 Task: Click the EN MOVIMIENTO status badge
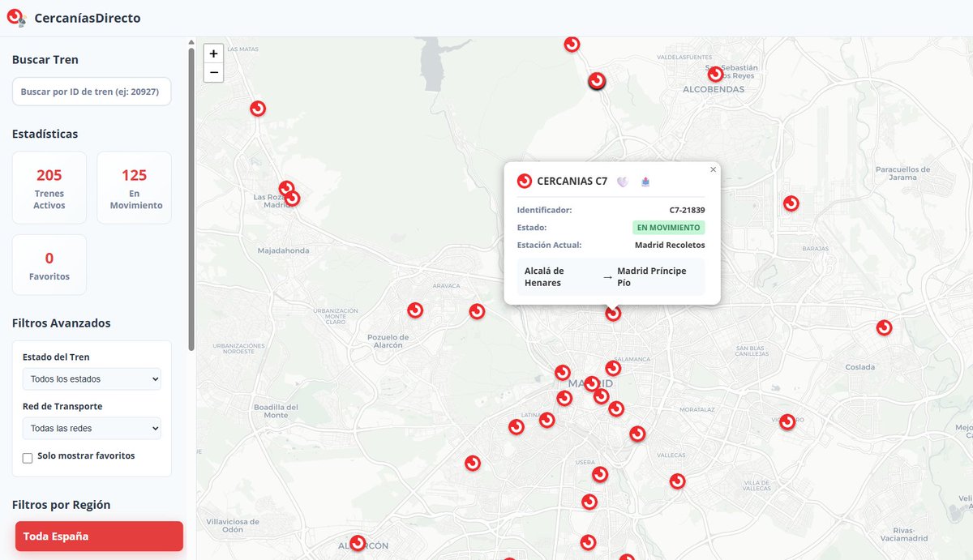[x=669, y=228]
